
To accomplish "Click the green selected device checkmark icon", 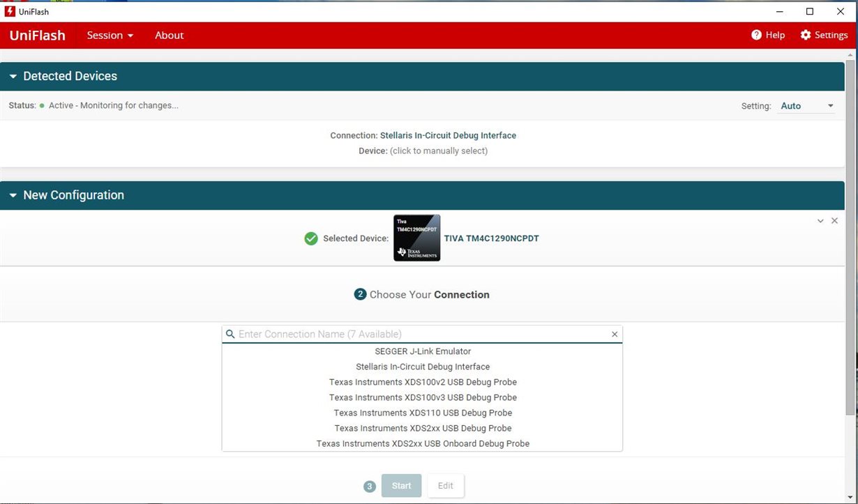I will [311, 238].
